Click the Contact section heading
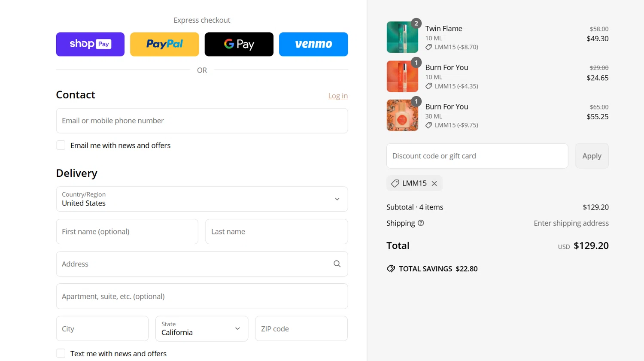 pos(76,95)
